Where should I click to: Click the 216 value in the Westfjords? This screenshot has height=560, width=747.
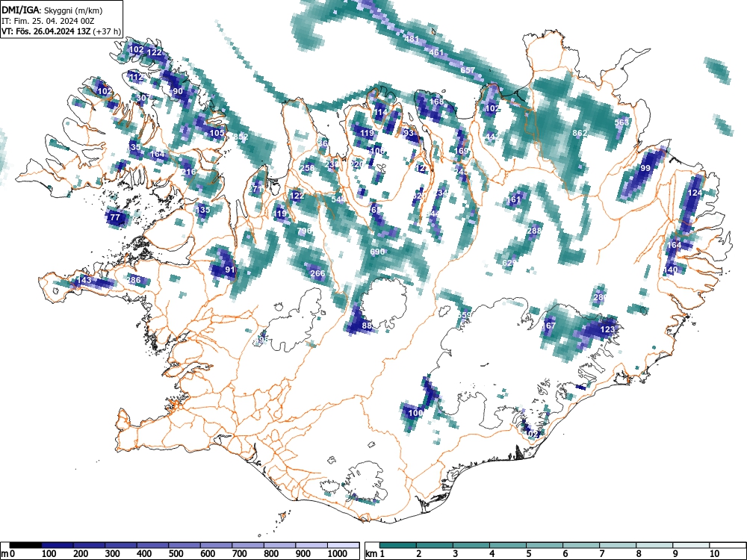pyautogui.click(x=189, y=172)
